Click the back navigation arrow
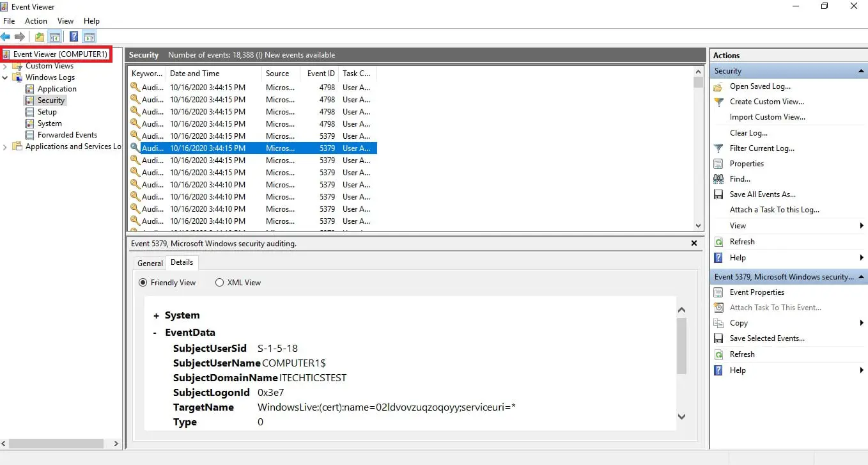 6,36
